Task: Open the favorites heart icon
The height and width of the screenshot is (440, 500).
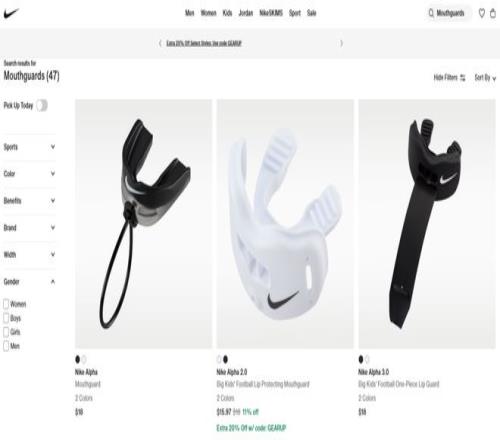Action: pos(482,13)
